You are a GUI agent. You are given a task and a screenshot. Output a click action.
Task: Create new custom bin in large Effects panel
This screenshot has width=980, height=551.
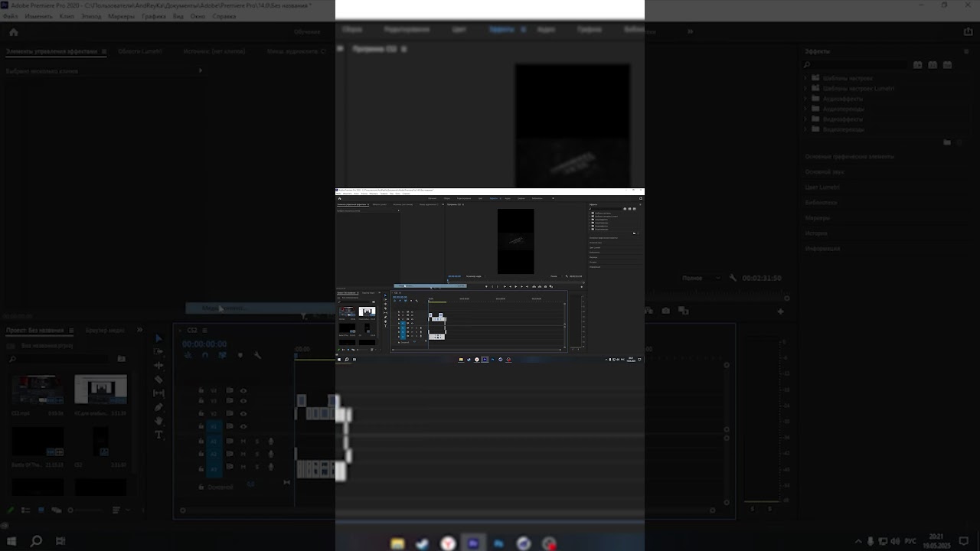point(947,142)
